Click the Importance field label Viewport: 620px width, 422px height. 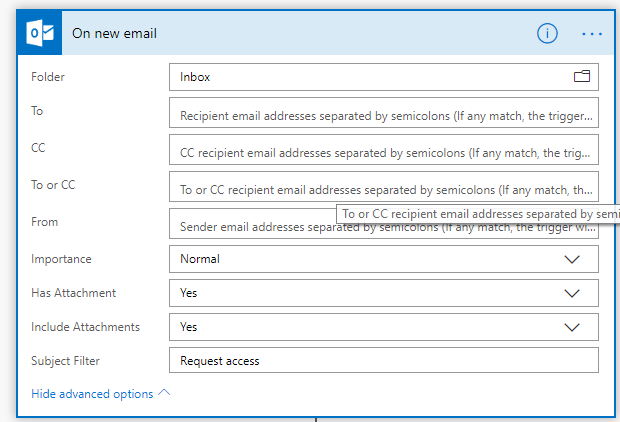pos(61,259)
